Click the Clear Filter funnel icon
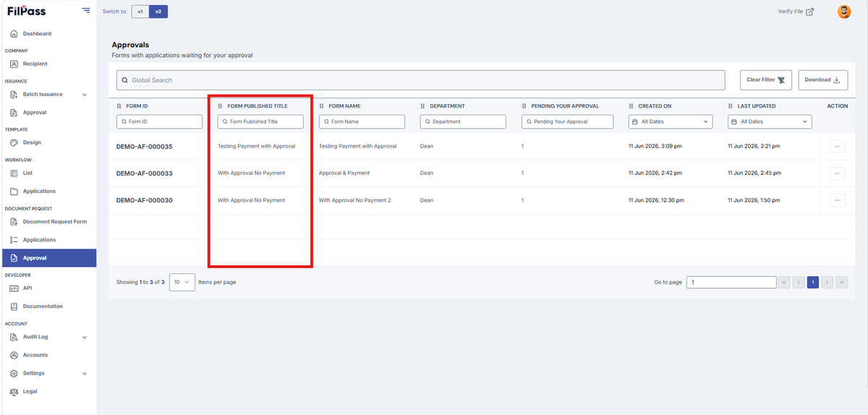Viewport: 868px width, 415px height. [780, 80]
